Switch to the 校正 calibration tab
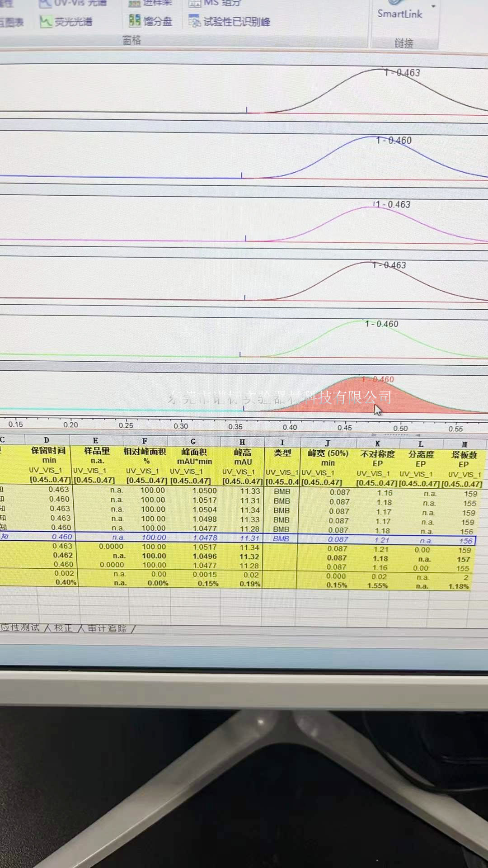 coord(63,628)
